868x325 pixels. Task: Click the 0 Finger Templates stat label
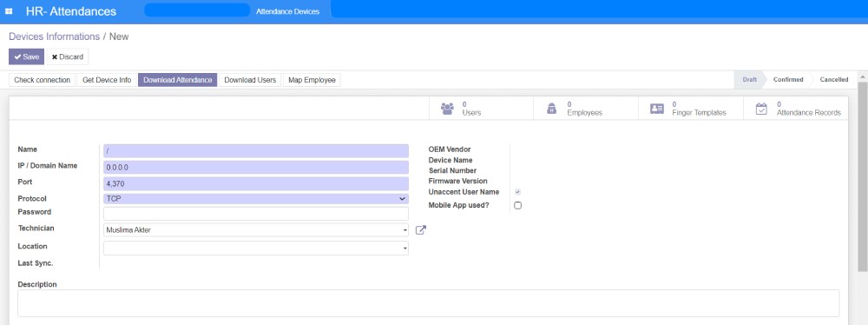point(699,109)
